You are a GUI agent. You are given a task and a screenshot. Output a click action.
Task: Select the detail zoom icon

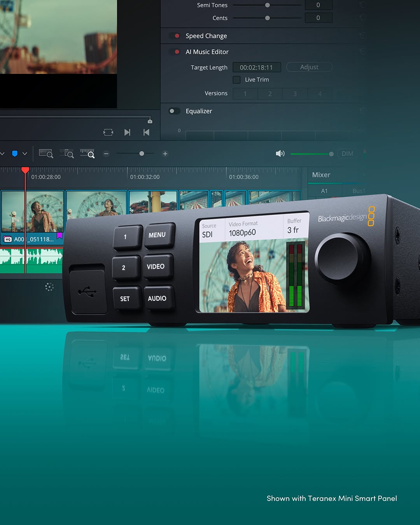pyautogui.click(x=66, y=154)
